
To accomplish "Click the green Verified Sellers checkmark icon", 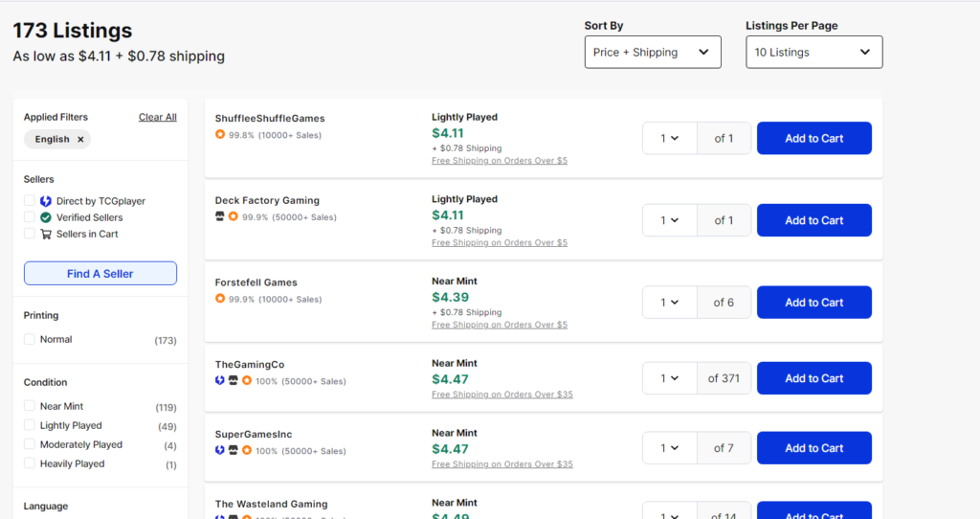I will 46,217.
